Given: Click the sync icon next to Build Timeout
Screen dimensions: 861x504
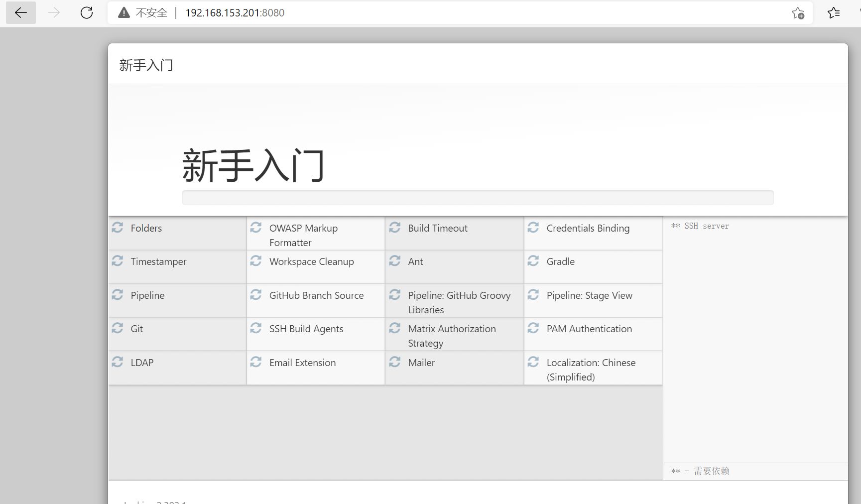Looking at the screenshot, I should tap(395, 228).
